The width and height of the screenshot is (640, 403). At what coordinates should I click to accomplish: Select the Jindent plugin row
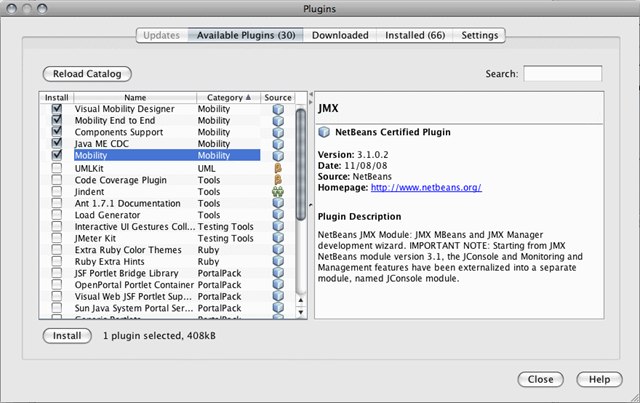click(167, 191)
